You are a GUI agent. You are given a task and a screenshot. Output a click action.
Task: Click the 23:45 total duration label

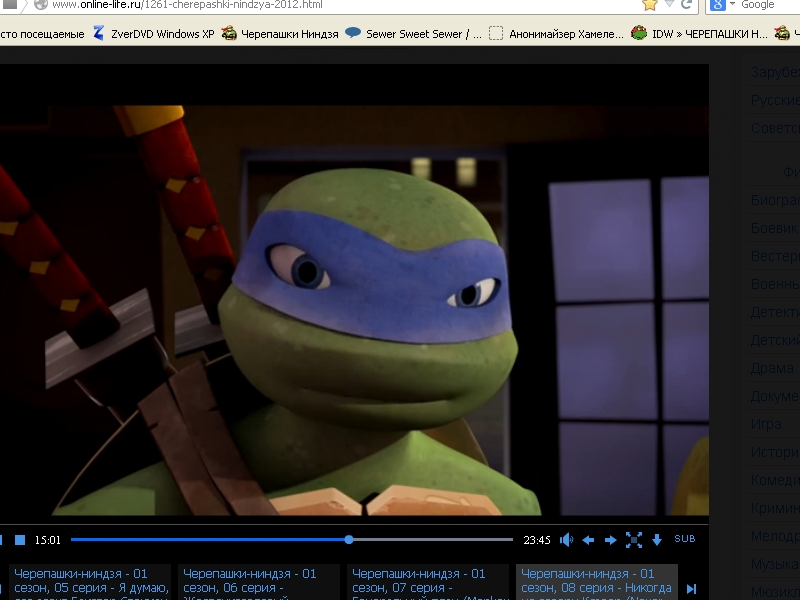click(537, 540)
